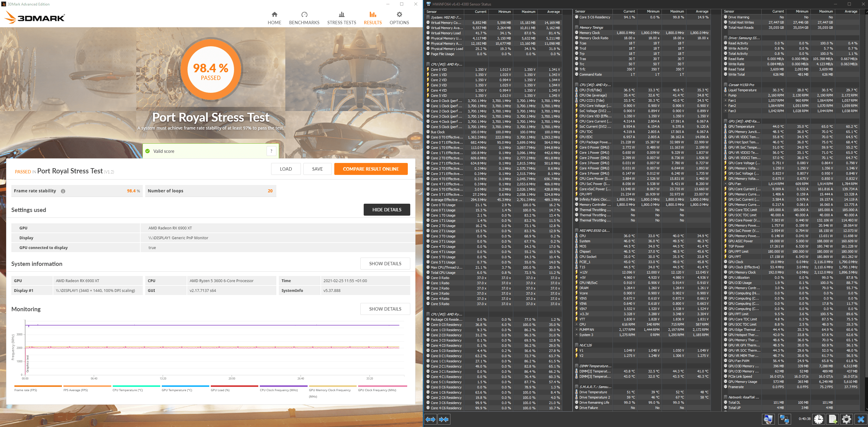868x427 pixels.
Task: Open HWiNFO monitor with magnifier summary icon
Action: (768, 419)
